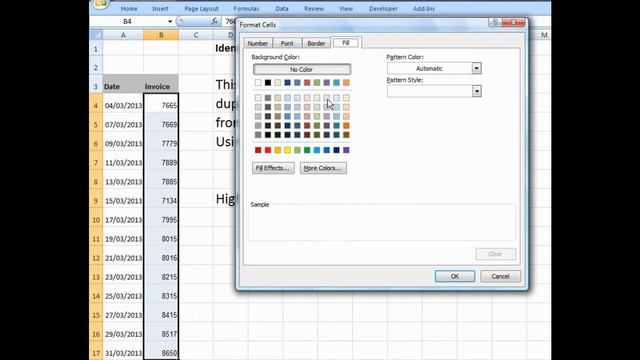Viewport: 640px width, 360px height.
Task: Choose the orange swatch in the standard colors row
Action: (x=278, y=150)
